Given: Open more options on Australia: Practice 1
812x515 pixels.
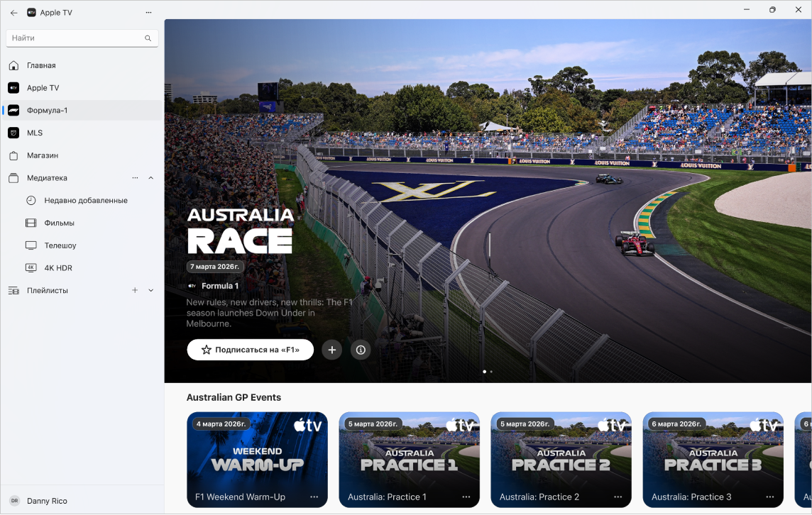Looking at the screenshot, I should point(466,497).
